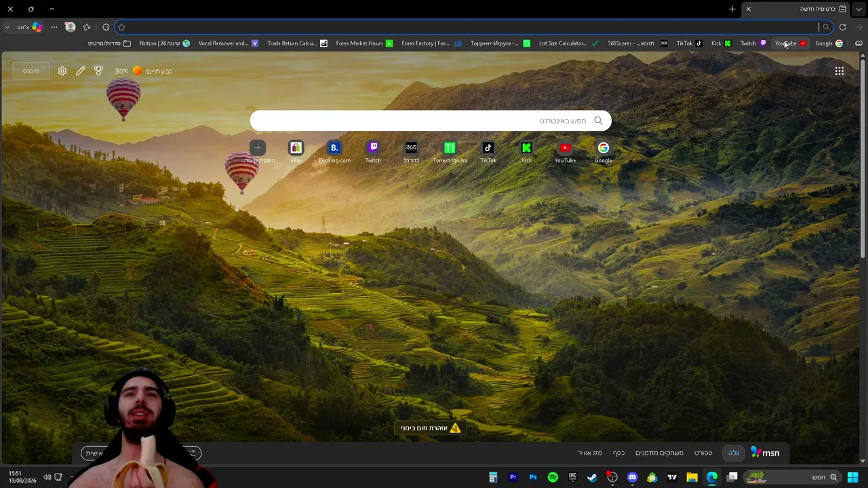Open the eBay quick link tile
This screenshot has width=868, height=488.
pos(296,152)
